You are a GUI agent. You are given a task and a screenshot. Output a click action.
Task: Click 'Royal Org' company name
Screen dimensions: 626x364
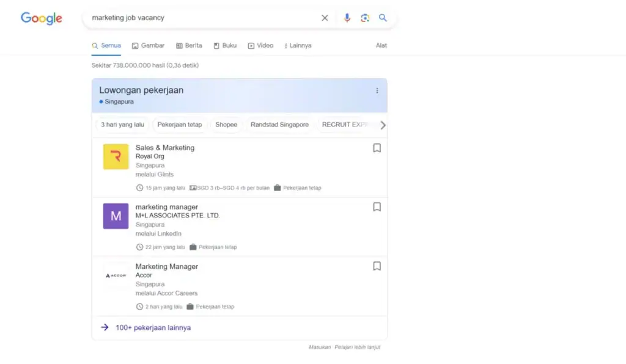150,156
